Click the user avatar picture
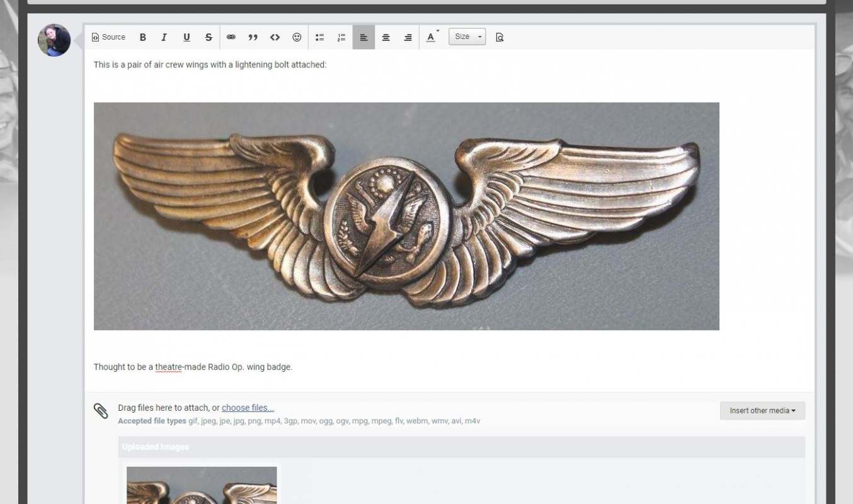The image size is (853, 504). point(54,39)
